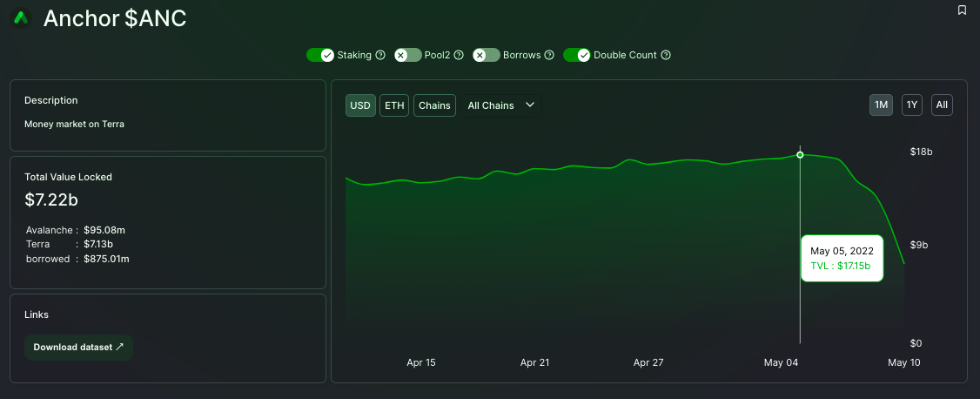Image resolution: width=980 pixels, height=399 pixels.
Task: Click the help icon next to Pool2
Action: click(x=459, y=55)
